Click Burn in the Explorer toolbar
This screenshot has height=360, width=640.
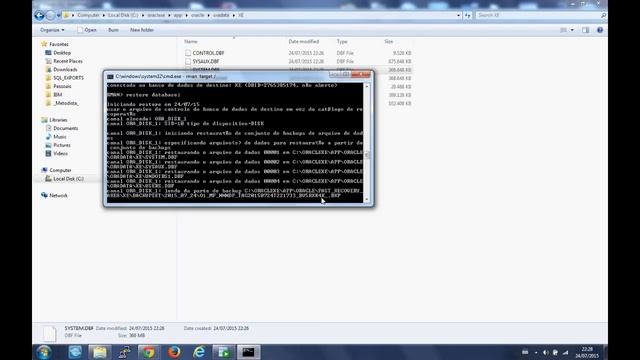point(113,30)
